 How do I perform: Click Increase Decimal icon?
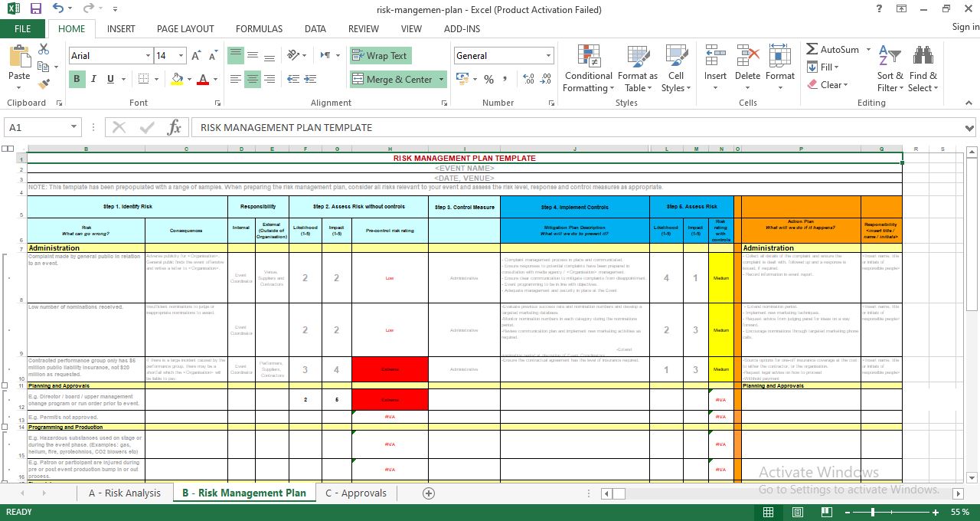click(528, 79)
